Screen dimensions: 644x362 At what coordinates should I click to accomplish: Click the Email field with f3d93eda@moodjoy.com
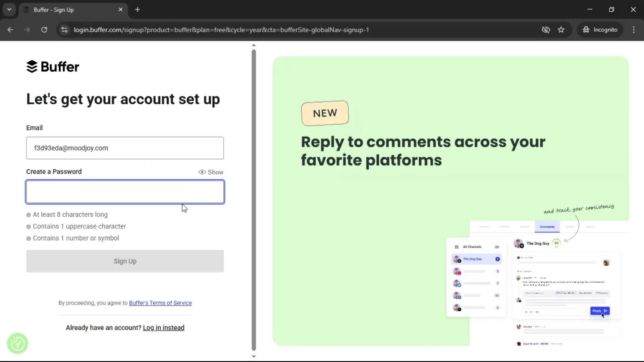pos(125,148)
